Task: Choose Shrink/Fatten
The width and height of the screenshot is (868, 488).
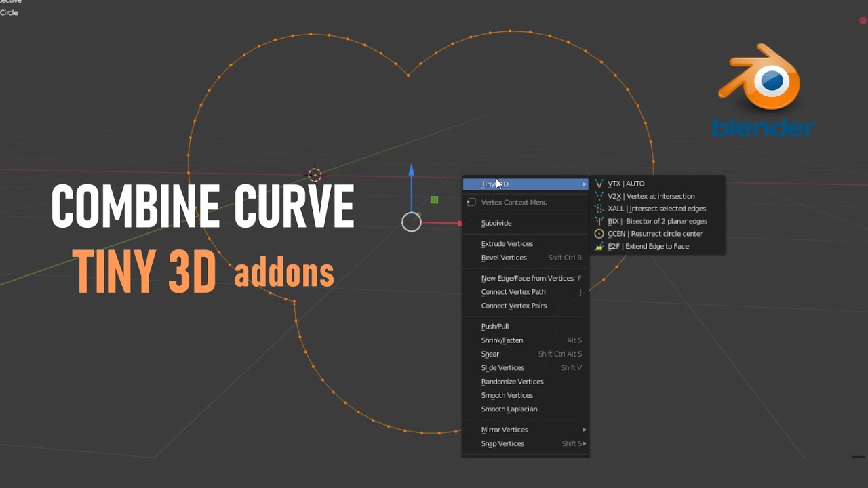Action: 526,340
